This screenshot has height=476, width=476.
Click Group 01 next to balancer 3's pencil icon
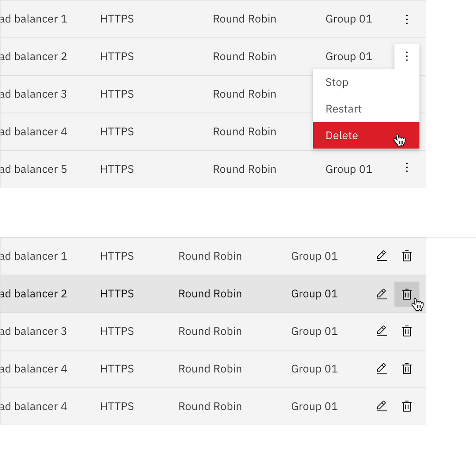click(x=314, y=331)
